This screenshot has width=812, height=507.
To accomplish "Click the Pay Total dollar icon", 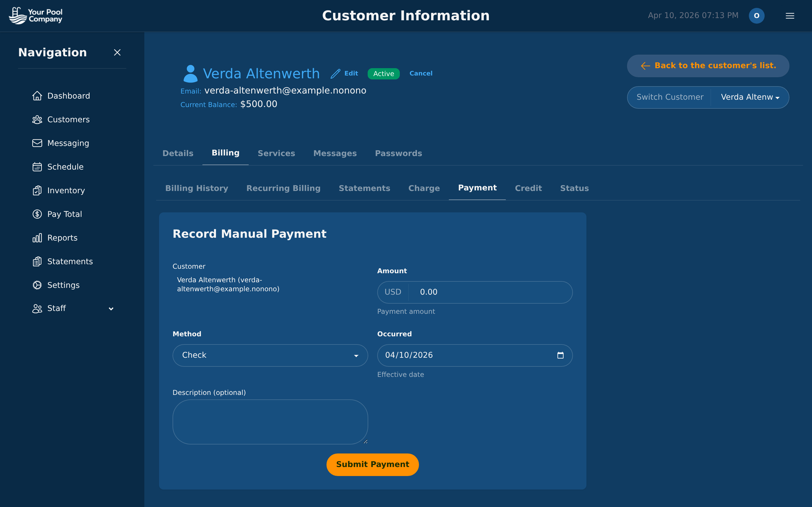I will (x=37, y=214).
